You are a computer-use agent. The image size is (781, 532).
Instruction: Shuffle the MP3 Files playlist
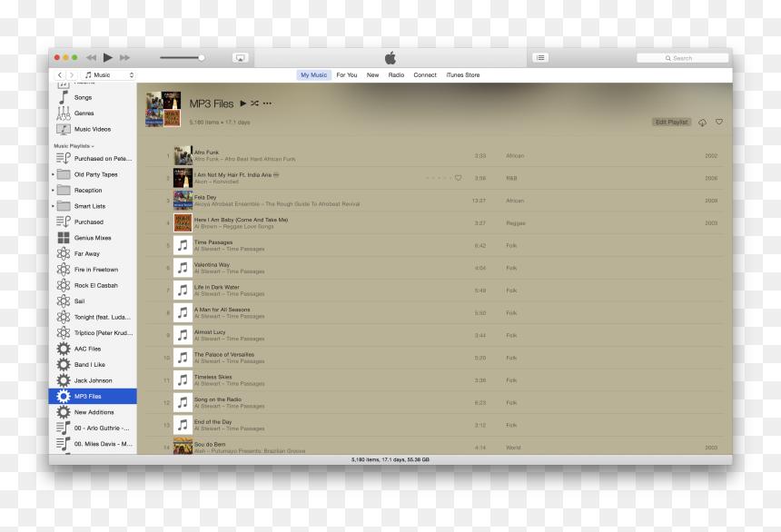tap(254, 103)
